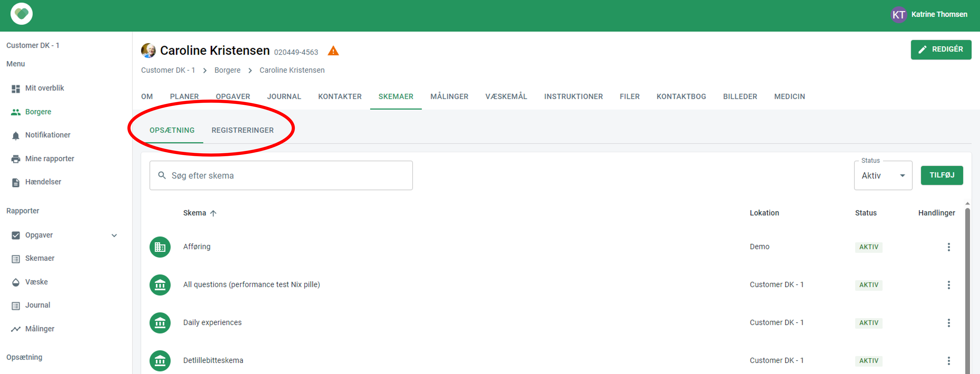Click Caroline Kristensen's profile photo
The width and height of the screenshot is (980, 374).
point(148,50)
